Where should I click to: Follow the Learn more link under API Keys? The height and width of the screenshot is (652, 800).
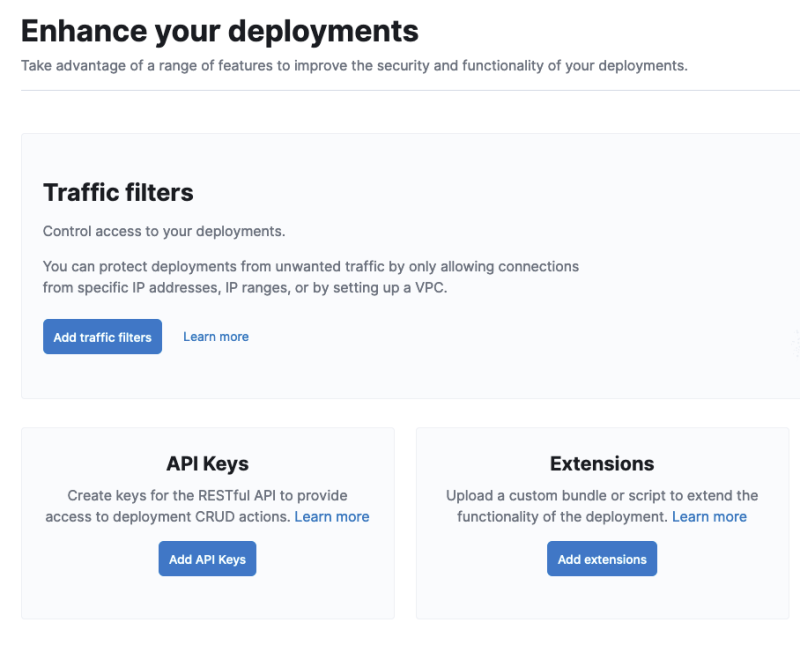[331, 517]
